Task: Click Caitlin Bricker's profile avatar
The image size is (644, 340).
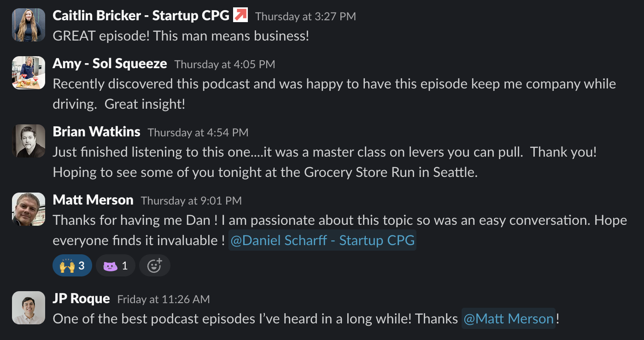Action: pyautogui.click(x=29, y=25)
